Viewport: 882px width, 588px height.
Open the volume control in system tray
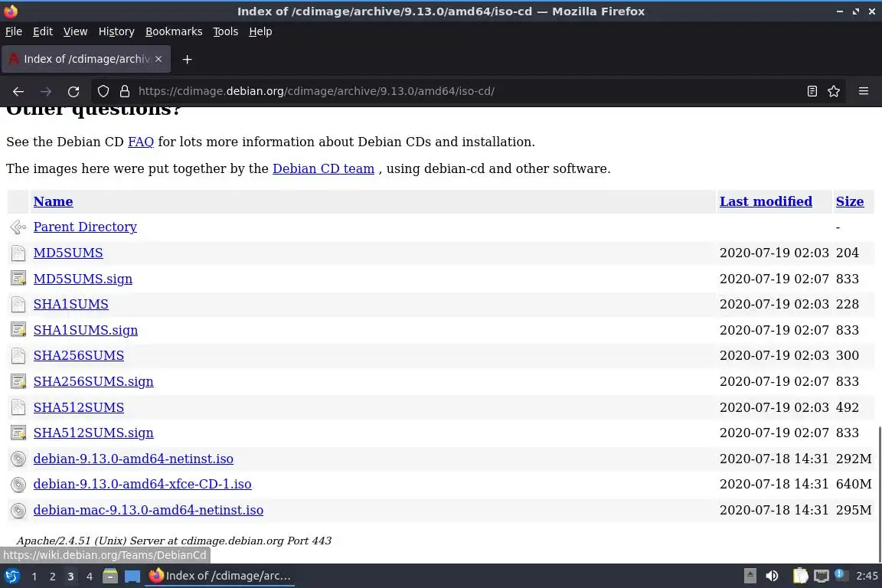point(772,576)
